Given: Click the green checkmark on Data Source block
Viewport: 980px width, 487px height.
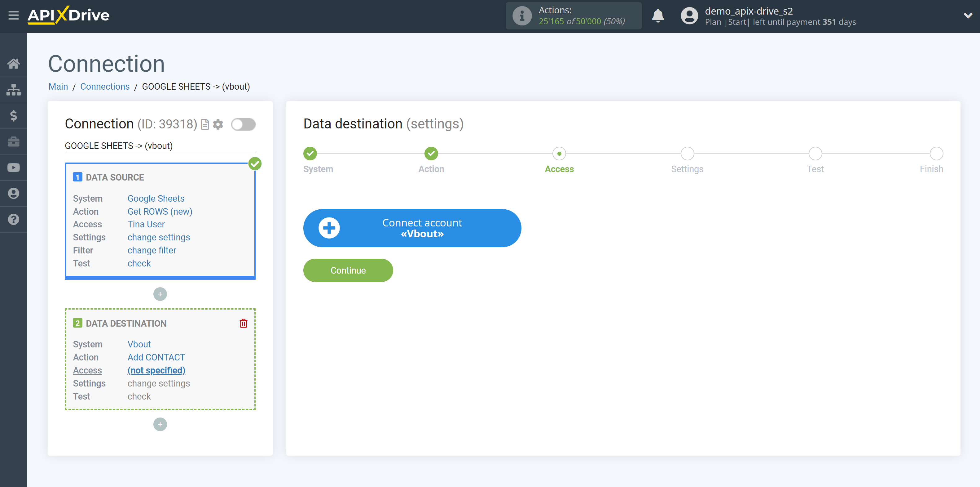Looking at the screenshot, I should point(254,163).
